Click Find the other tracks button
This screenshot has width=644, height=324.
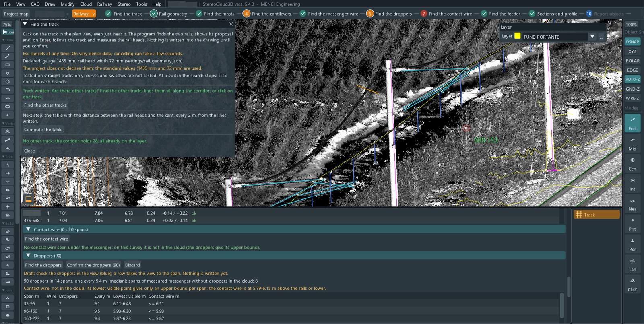[x=45, y=105]
